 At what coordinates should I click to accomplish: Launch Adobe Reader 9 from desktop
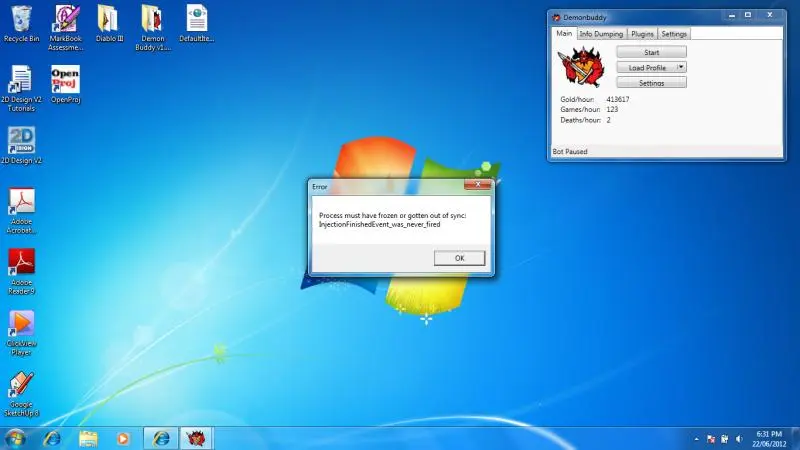[x=22, y=264]
